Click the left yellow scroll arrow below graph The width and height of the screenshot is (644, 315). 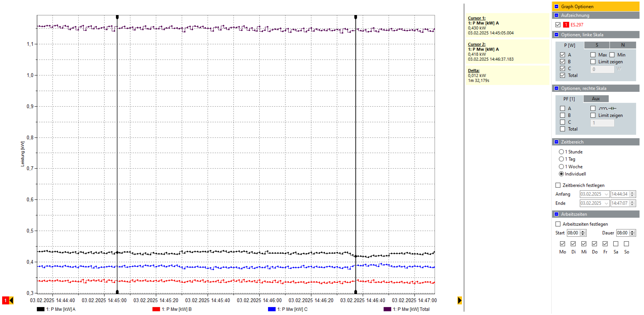coord(11,300)
